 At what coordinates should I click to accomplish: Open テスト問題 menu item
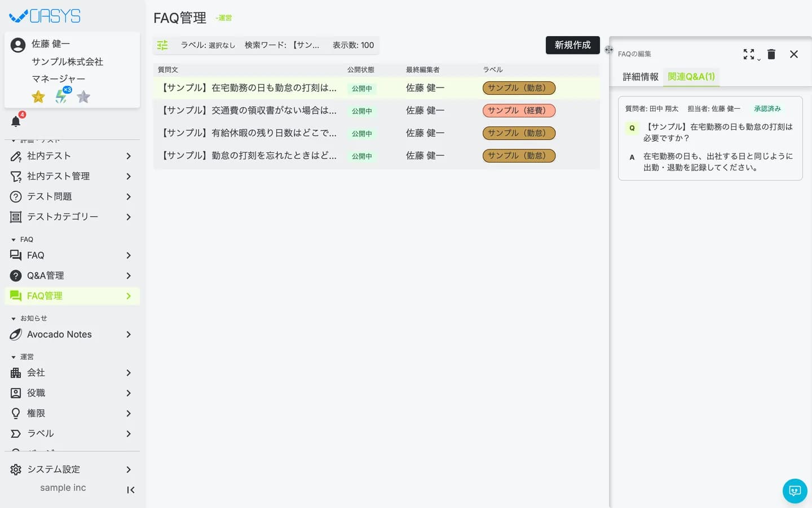72,196
